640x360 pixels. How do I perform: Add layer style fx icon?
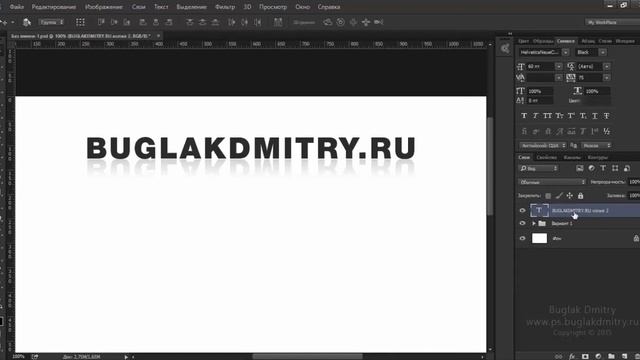point(572,356)
